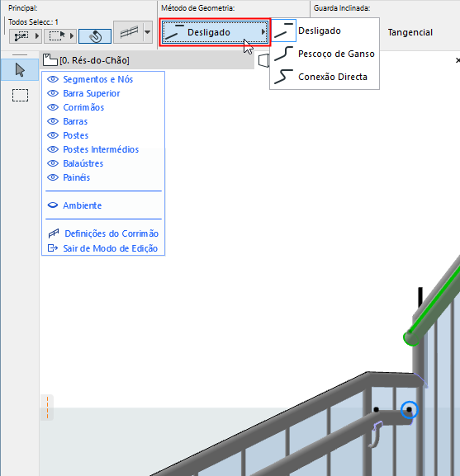Toggle the magnet quick selection icon

point(95,36)
